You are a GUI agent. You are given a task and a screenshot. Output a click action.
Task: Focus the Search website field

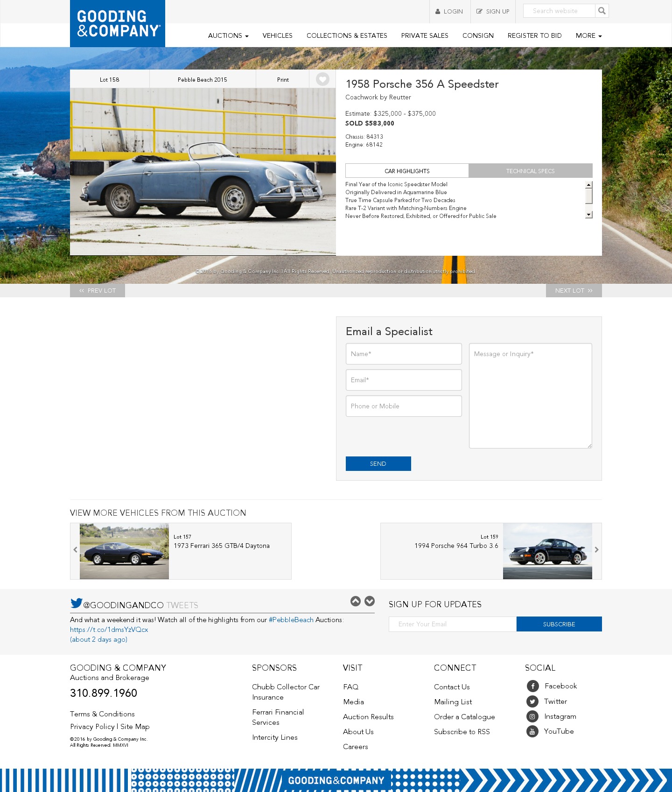pos(559,11)
